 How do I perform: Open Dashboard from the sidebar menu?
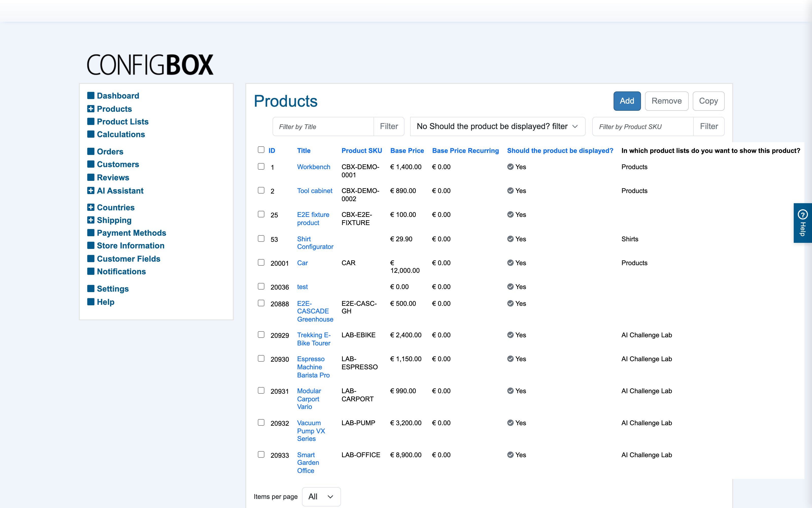tap(118, 96)
